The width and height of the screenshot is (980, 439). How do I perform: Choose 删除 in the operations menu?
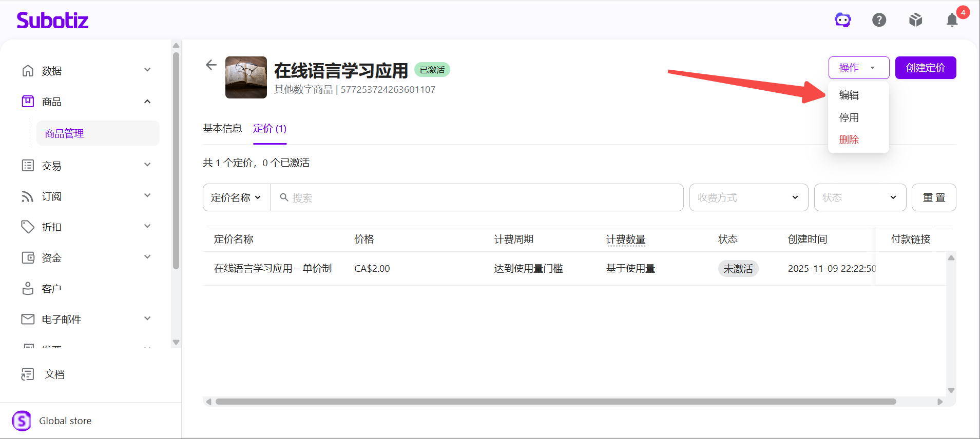click(849, 139)
